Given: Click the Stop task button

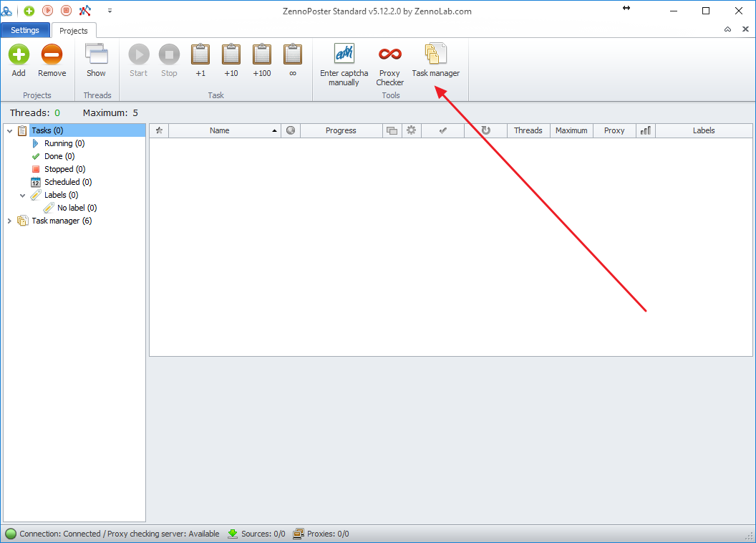Looking at the screenshot, I should [169, 60].
